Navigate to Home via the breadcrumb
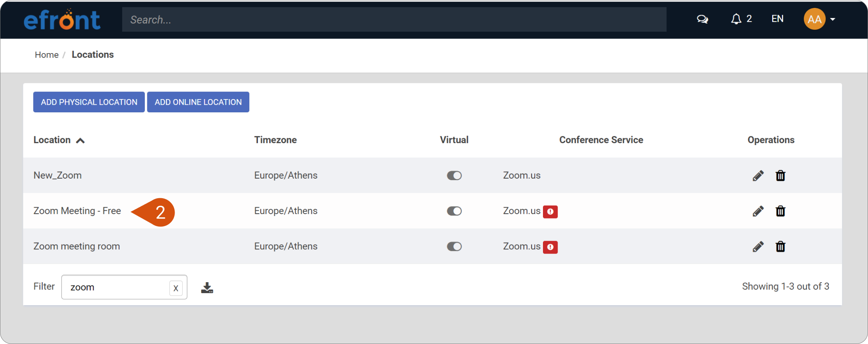 pos(46,55)
